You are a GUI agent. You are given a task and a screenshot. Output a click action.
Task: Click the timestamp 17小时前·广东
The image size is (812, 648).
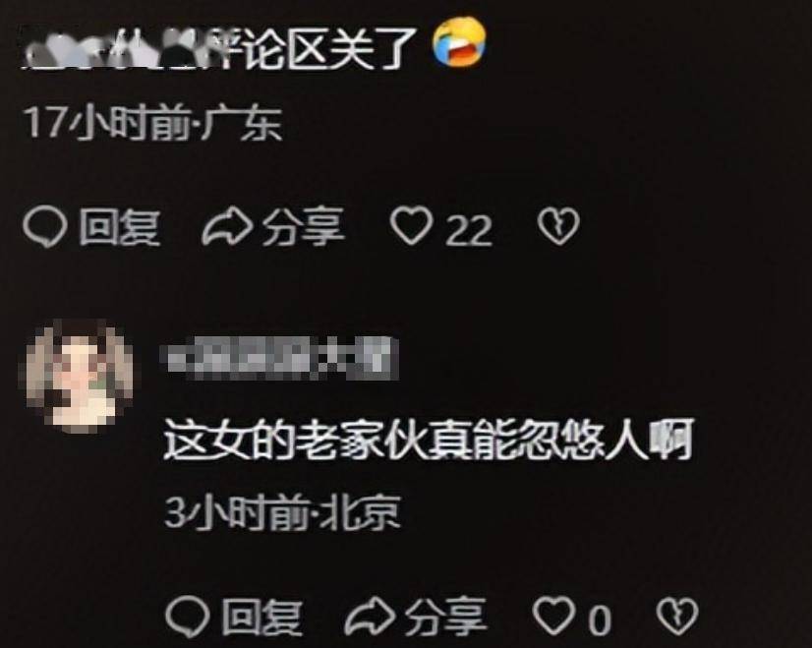tap(153, 123)
